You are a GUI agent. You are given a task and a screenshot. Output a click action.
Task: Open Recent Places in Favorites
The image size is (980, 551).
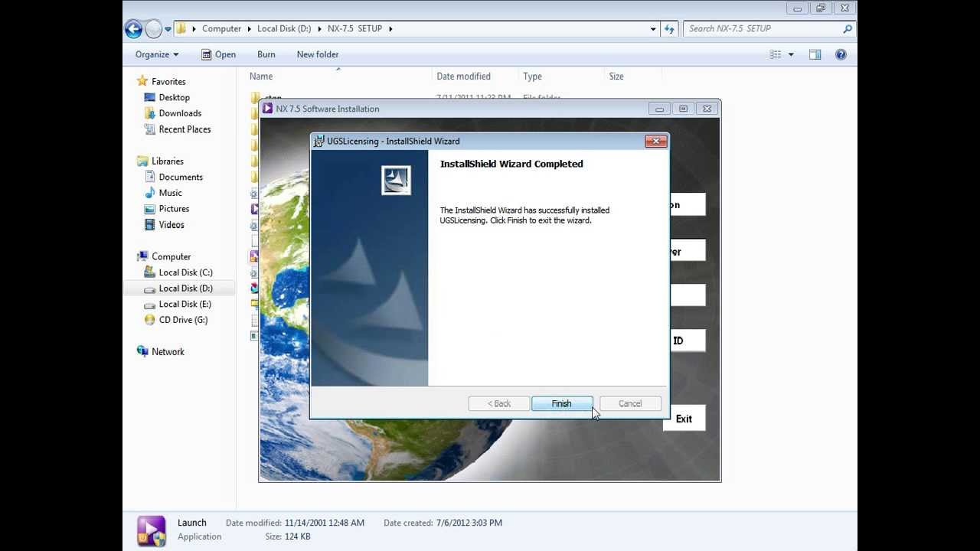pos(185,129)
